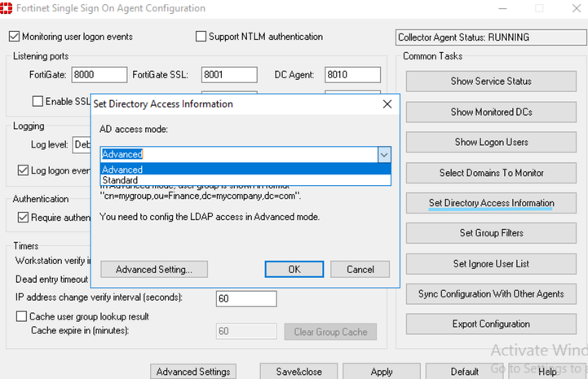Cancel the directory access dialog
The image size is (588, 379).
pos(360,269)
